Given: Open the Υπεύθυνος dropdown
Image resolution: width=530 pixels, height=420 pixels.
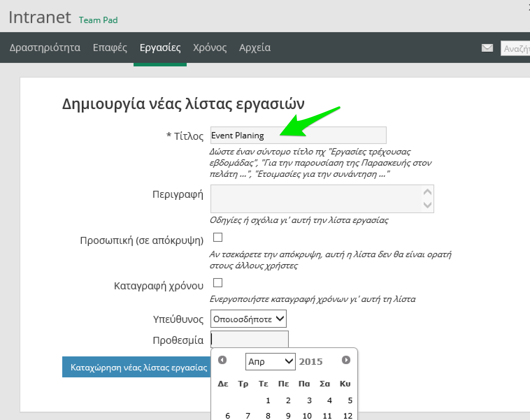Looking at the screenshot, I should pos(248,319).
